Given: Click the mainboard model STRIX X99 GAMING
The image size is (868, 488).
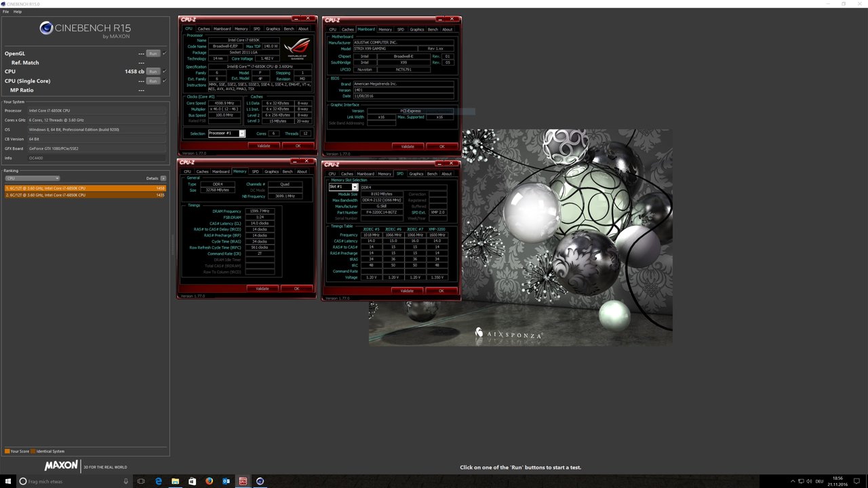Looking at the screenshot, I should tap(387, 49).
